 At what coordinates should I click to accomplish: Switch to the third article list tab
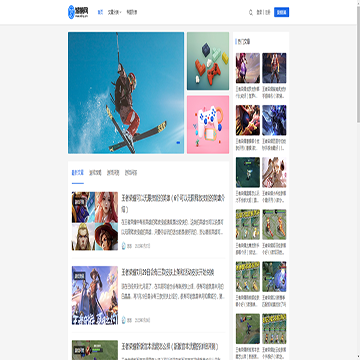(x=113, y=173)
